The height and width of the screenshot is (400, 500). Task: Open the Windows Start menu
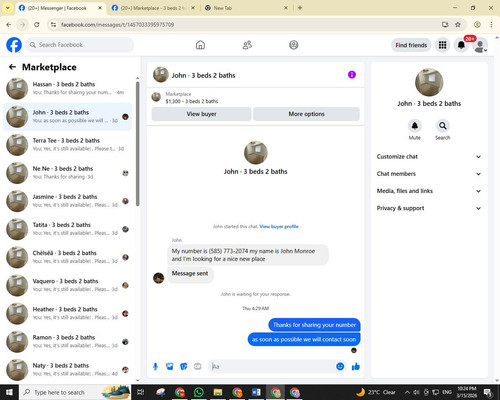pos(9,392)
